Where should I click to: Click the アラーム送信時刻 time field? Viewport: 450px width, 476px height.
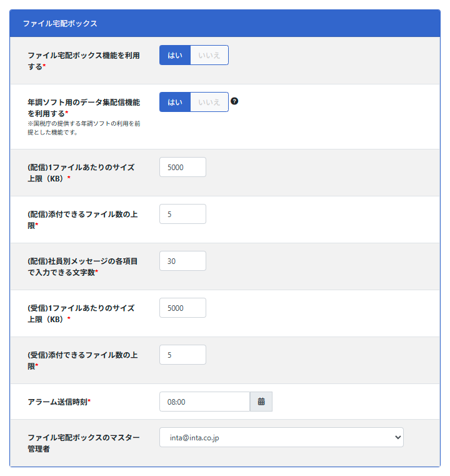pos(204,402)
